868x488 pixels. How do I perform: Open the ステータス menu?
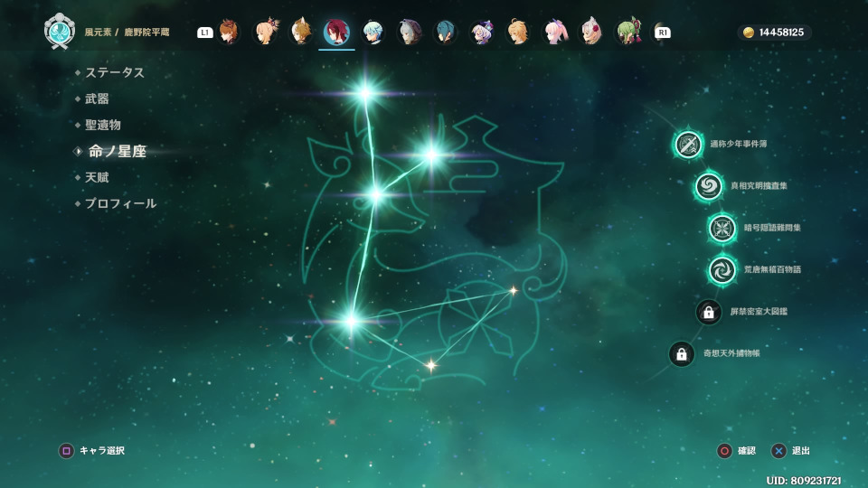(x=114, y=72)
